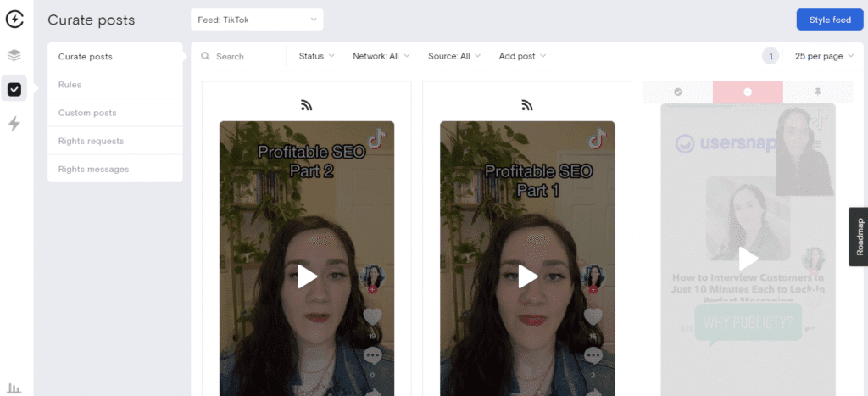The height and width of the screenshot is (396, 868).
Task: Click RSS icon above Profitable SEO Part 1
Action: [x=527, y=105]
